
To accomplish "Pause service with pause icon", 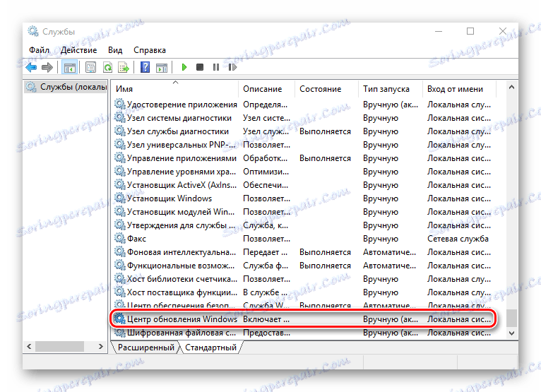I will [x=216, y=67].
